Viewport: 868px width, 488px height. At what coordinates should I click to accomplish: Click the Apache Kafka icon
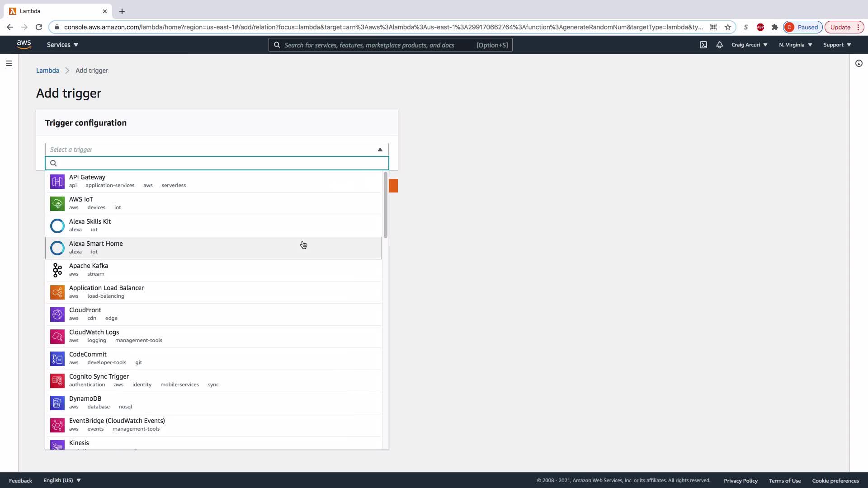(x=57, y=270)
